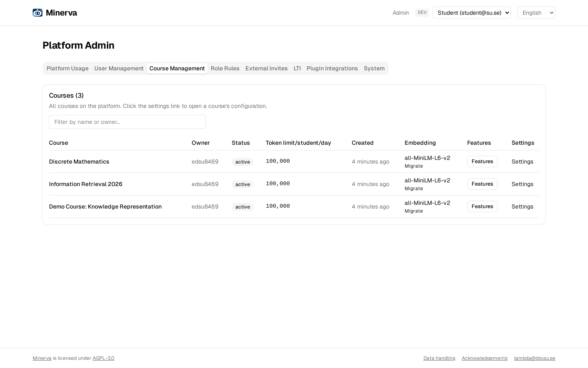Screen dimensions: 588x368
Task: Open the AGPL-3.0 license link
Action: coord(103,358)
